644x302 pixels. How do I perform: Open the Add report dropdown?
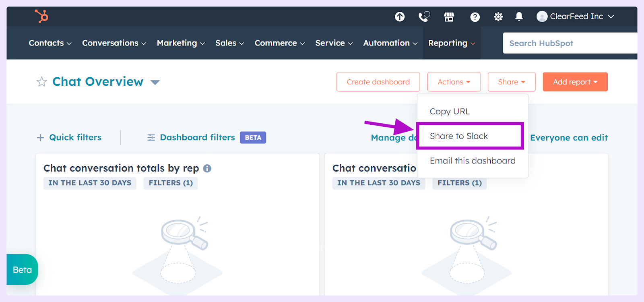pos(575,82)
